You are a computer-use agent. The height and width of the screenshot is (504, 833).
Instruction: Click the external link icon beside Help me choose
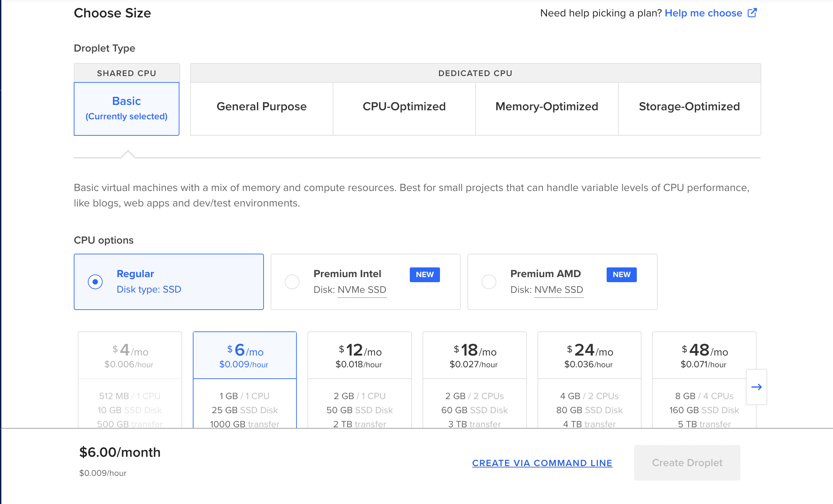tap(752, 13)
